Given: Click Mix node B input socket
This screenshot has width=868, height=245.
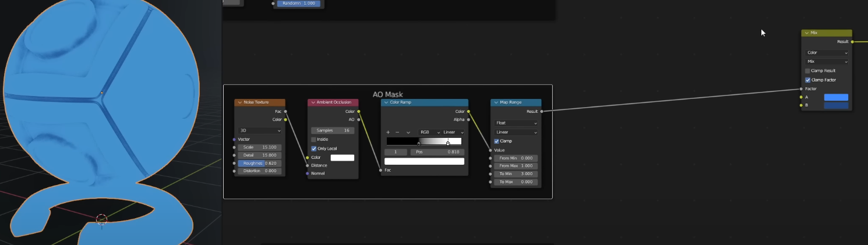Looking at the screenshot, I should click(x=802, y=105).
